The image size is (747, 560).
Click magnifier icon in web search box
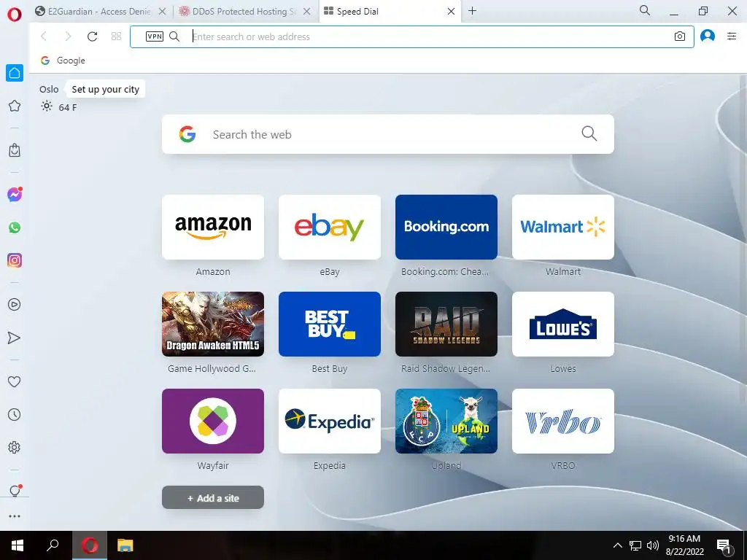click(x=589, y=134)
